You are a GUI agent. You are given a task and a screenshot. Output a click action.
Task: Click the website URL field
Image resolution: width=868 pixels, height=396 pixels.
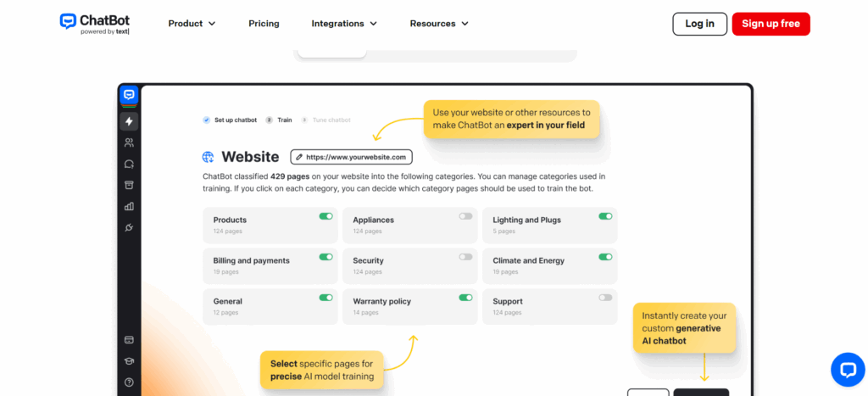coord(351,157)
